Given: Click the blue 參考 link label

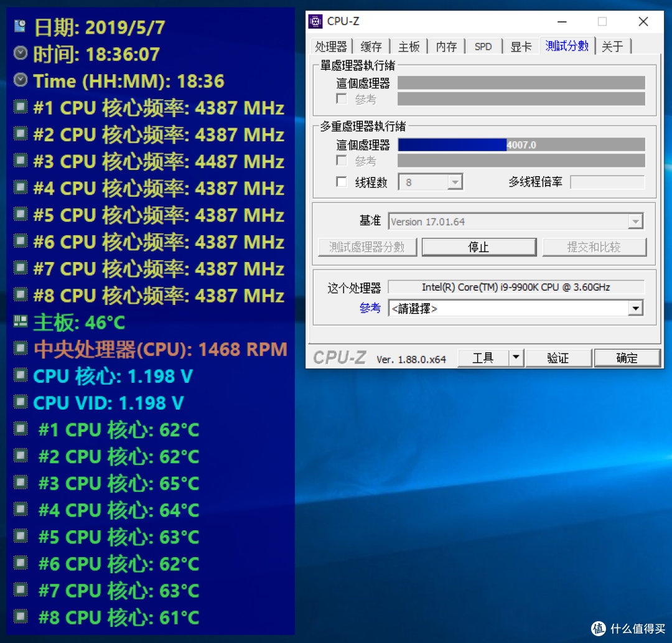Looking at the screenshot, I should (x=370, y=307).
